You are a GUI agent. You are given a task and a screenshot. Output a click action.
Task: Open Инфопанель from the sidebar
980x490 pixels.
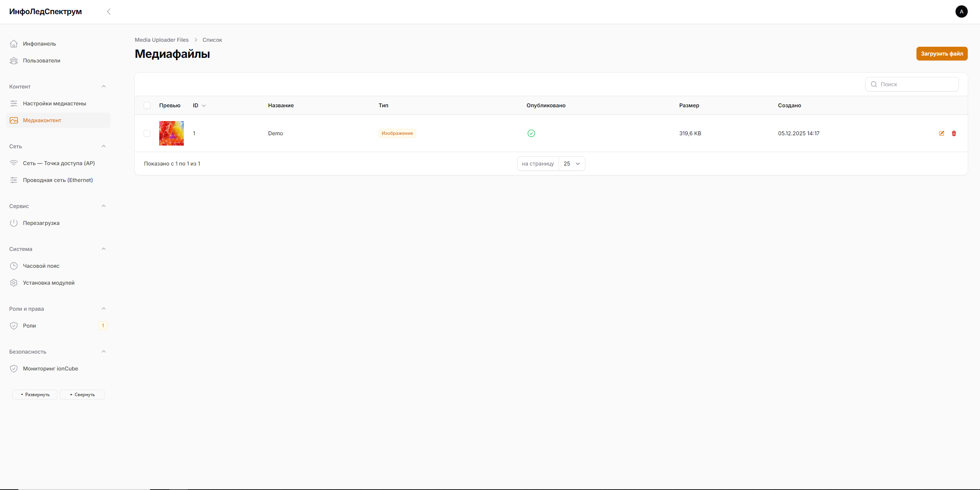pyautogui.click(x=39, y=44)
